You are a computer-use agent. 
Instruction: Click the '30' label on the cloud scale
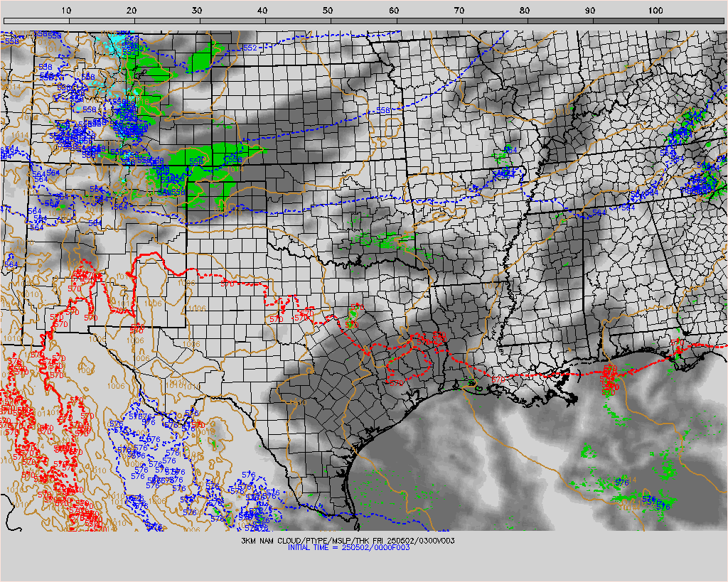coord(198,11)
